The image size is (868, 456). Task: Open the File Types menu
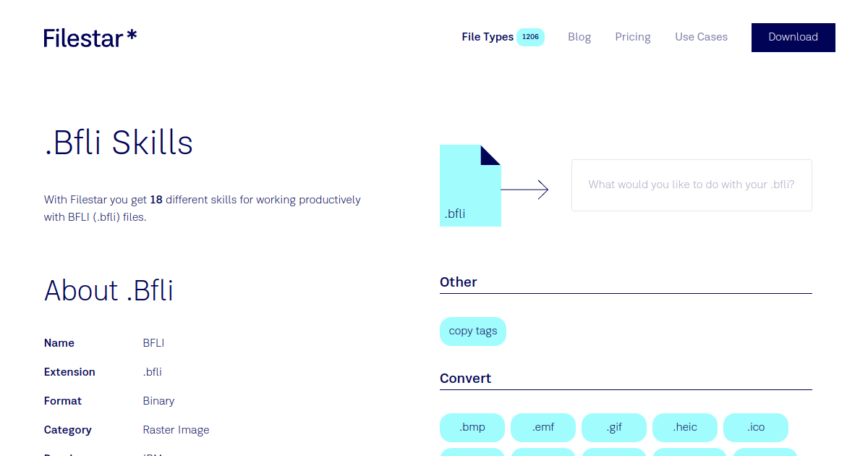tap(488, 36)
